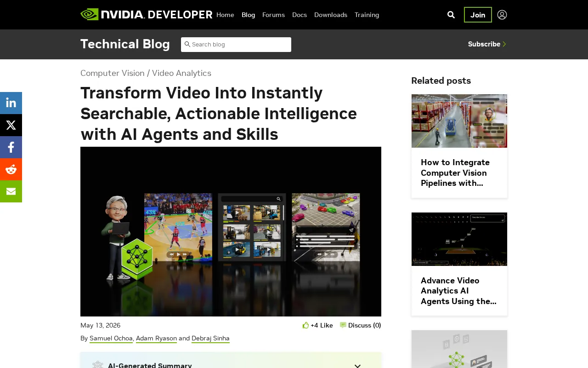Share article on Facebook
Screen dimensions: 588x368
(x=11, y=147)
